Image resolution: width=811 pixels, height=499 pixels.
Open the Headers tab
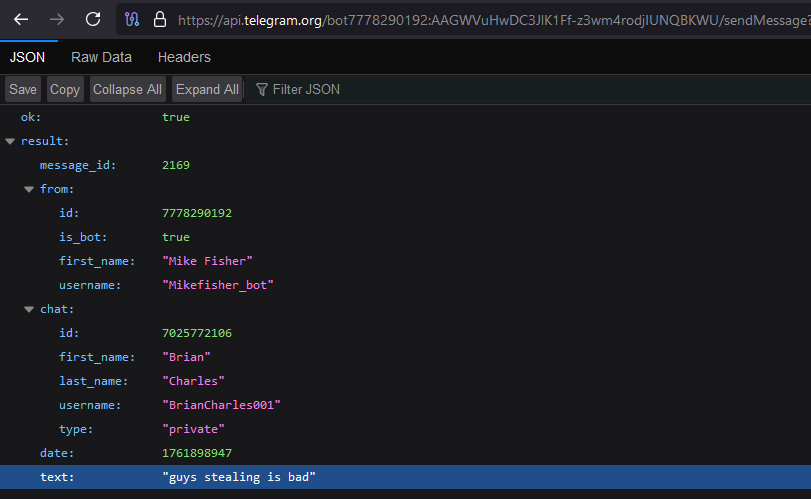pos(184,58)
